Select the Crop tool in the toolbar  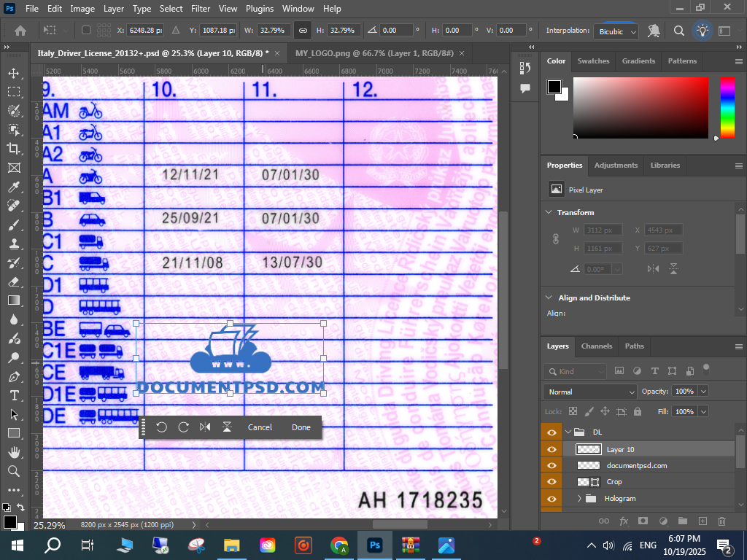(x=13, y=149)
